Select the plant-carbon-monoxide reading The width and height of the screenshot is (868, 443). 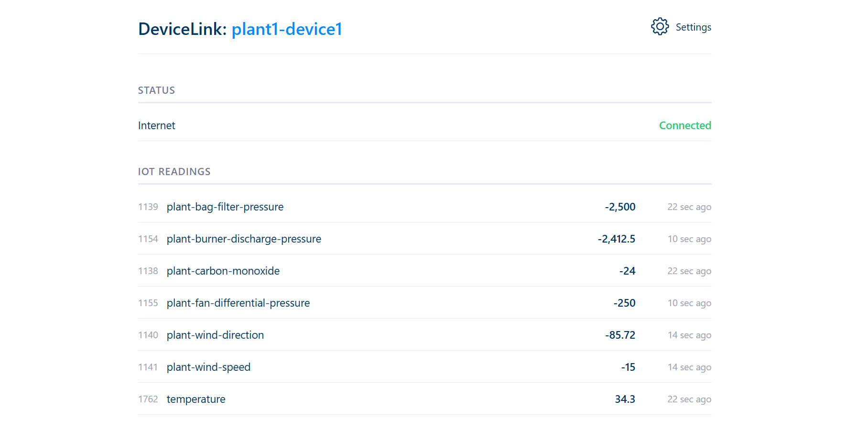pyautogui.click(x=223, y=271)
